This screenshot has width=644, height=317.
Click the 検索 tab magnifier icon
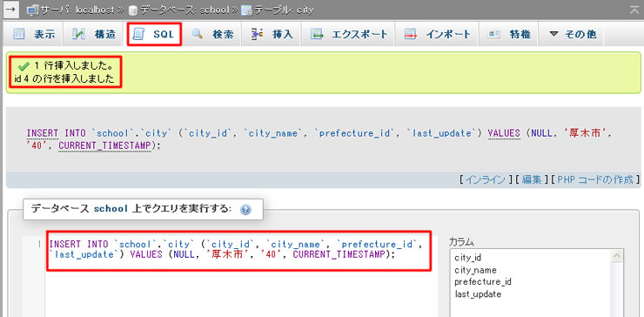pyautogui.click(x=198, y=34)
